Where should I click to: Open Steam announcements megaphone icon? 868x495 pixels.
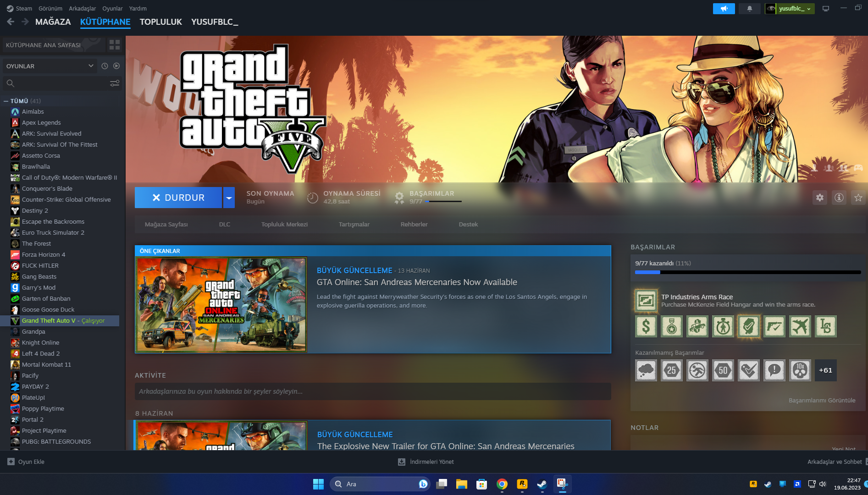[x=724, y=9]
